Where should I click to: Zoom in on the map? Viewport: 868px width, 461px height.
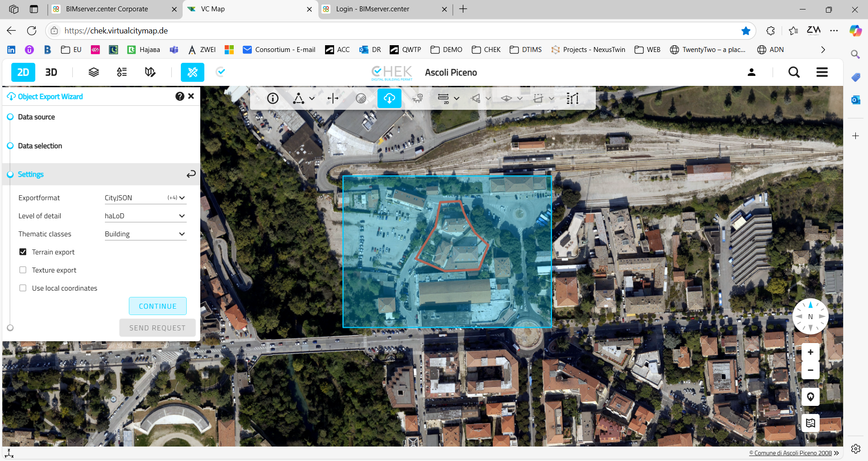point(810,352)
